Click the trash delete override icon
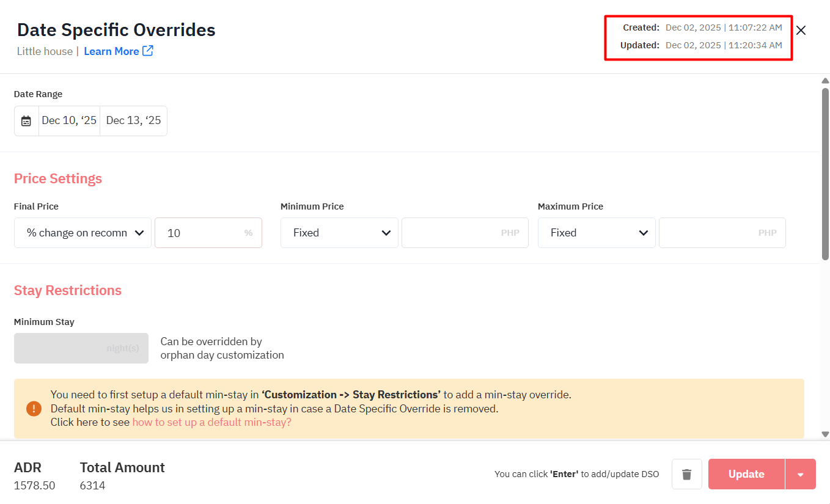The height and width of the screenshot is (504, 830). [687, 474]
